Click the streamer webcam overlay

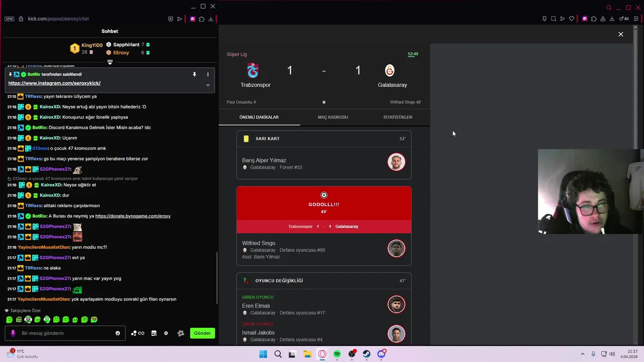591,192
